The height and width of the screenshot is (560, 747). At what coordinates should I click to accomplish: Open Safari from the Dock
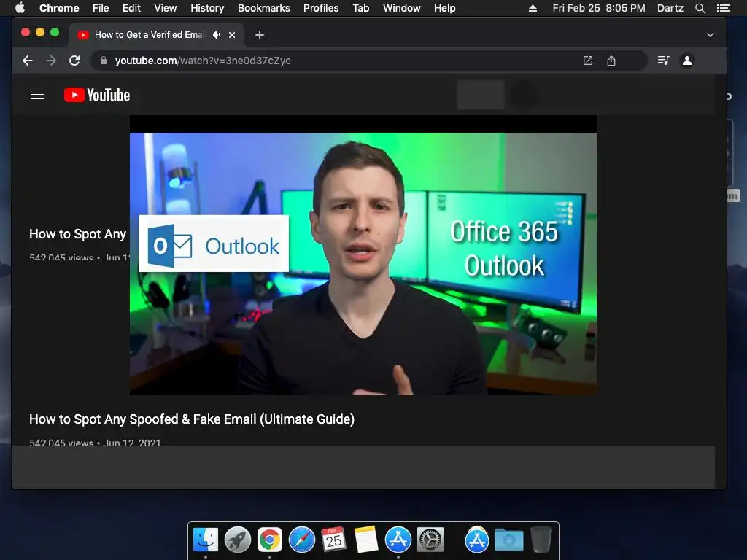[302, 540]
